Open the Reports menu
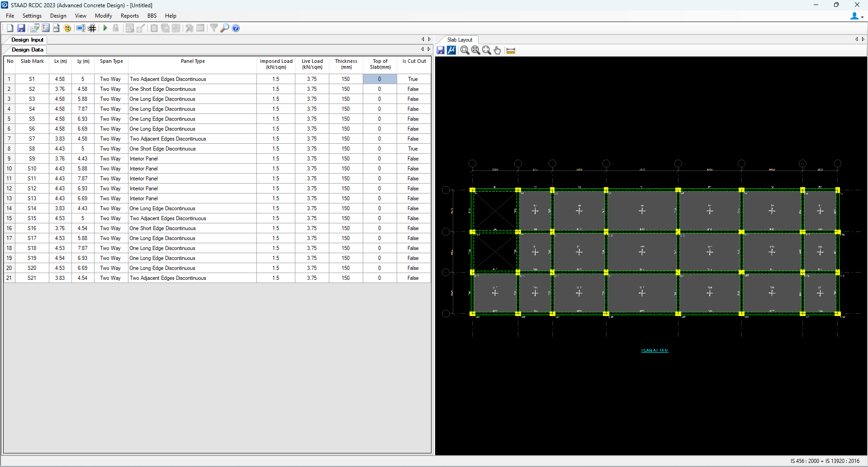868x467 pixels. tap(129, 16)
